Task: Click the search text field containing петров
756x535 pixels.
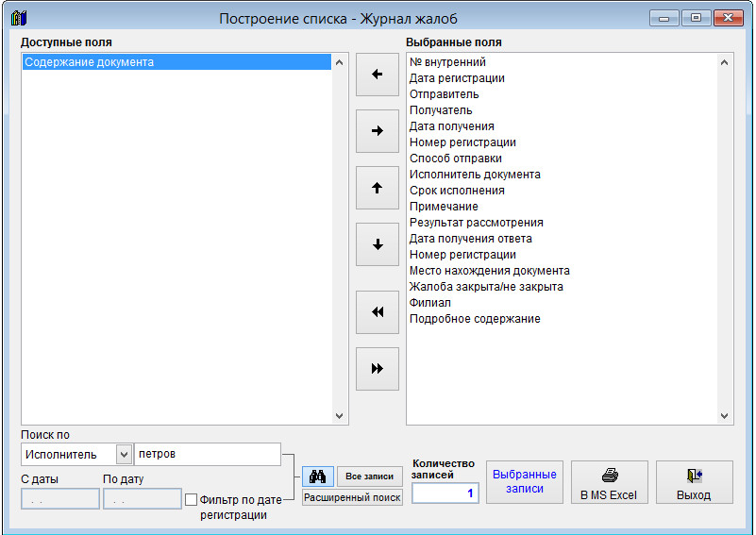Action: tap(208, 454)
